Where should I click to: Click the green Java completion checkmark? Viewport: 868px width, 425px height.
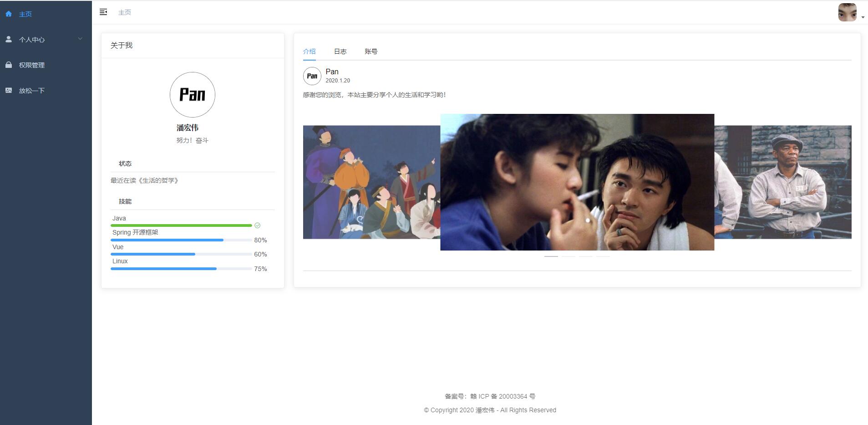pyautogui.click(x=258, y=225)
